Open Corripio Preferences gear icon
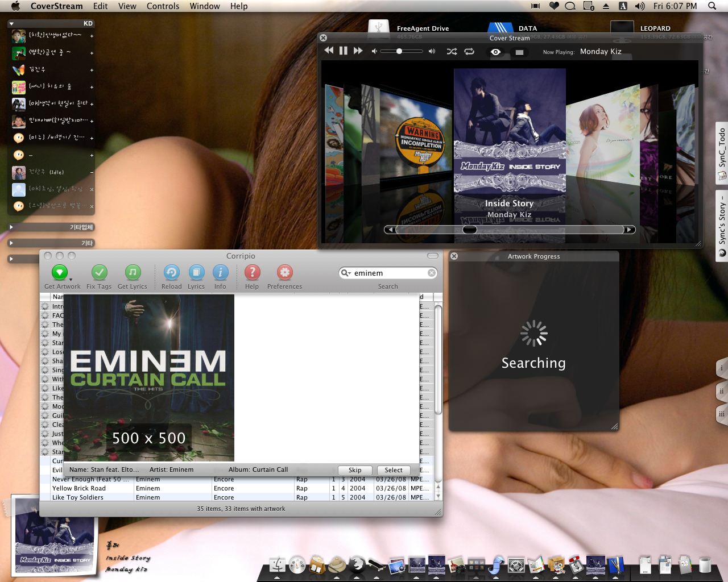 (285, 272)
